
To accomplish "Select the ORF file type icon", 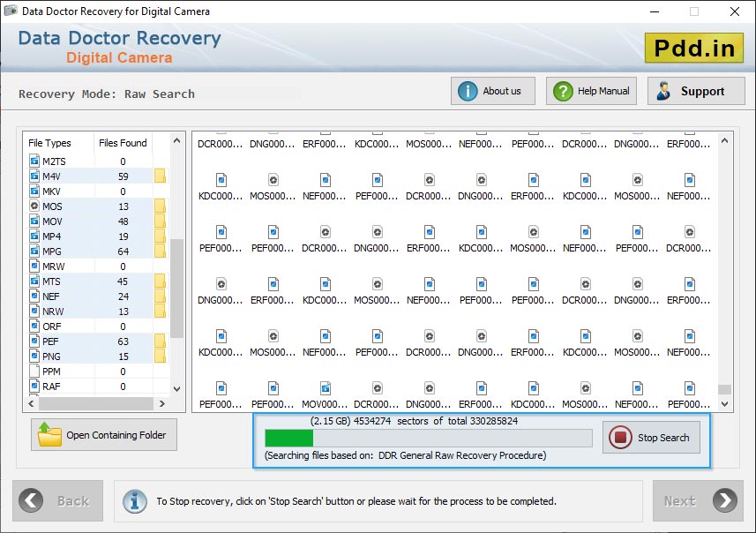I will pyautogui.click(x=34, y=326).
